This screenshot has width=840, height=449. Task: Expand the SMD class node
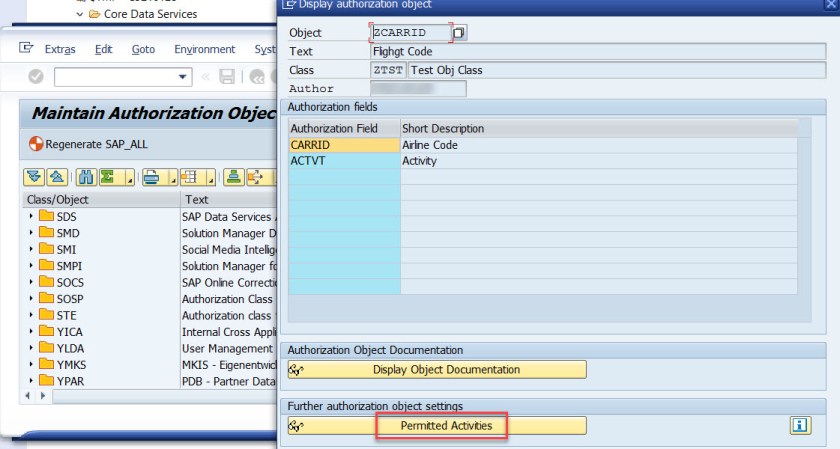pyautogui.click(x=31, y=233)
